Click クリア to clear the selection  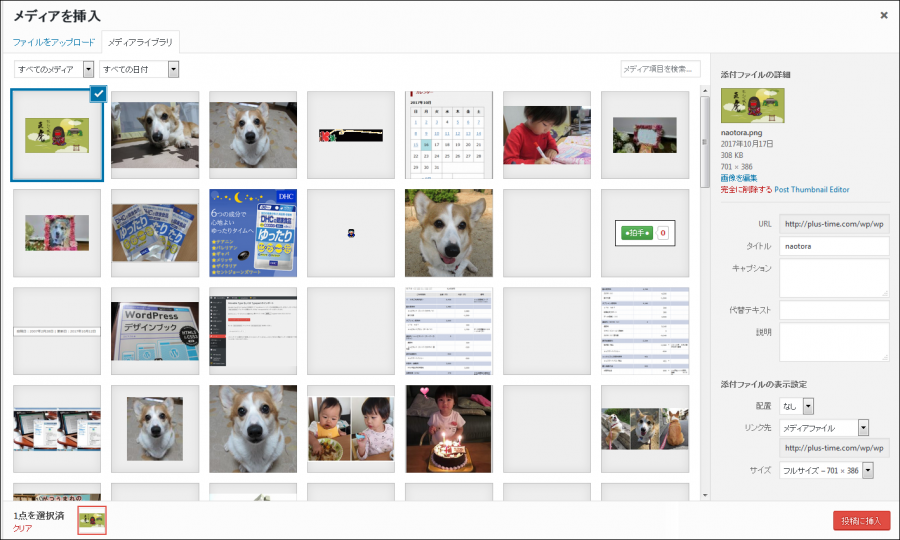23,527
